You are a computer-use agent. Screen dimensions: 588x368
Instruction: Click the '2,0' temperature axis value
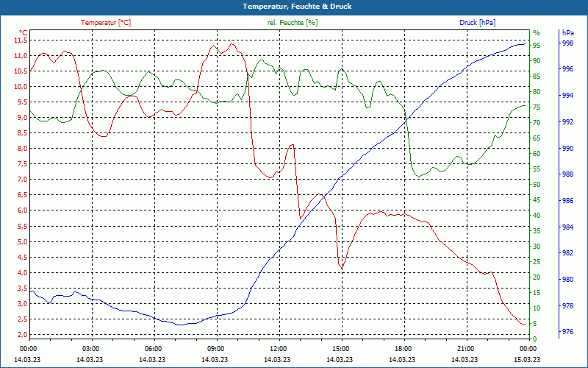tap(22, 335)
